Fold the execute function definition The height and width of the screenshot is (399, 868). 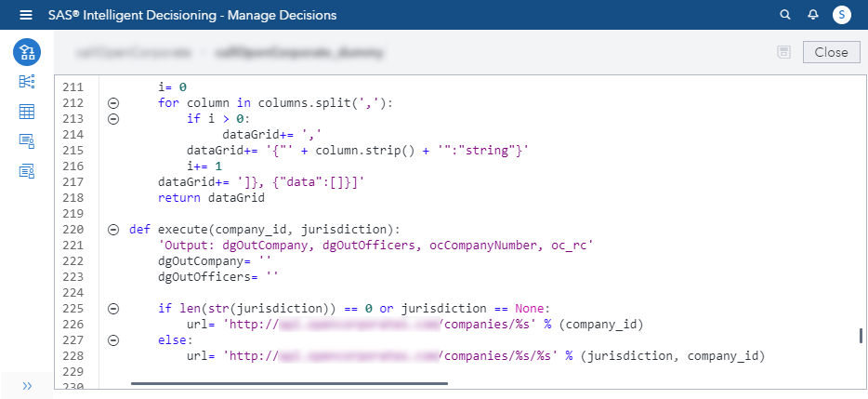point(113,229)
